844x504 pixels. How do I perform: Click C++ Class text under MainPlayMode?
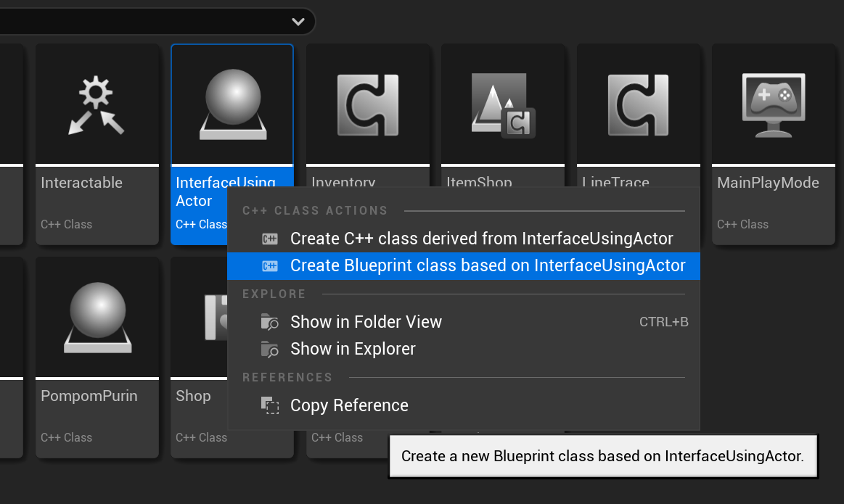(x=742, y=224)
